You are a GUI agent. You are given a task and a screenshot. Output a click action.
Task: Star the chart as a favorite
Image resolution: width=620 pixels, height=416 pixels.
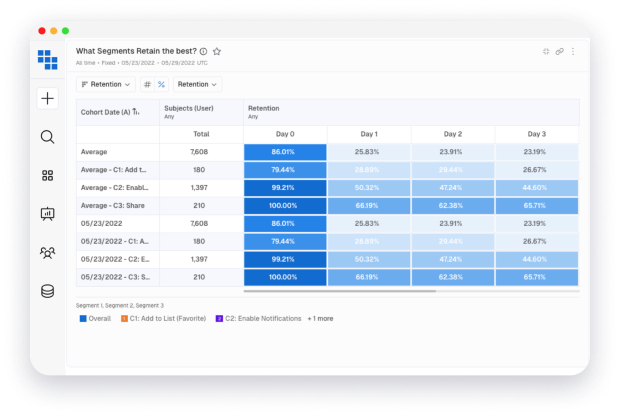[217, 51]
